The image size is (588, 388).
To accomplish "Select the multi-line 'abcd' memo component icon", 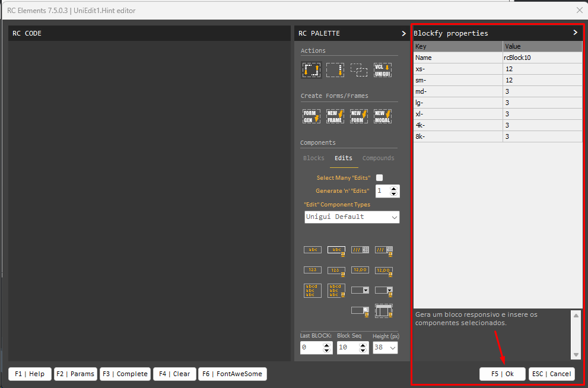I will tap(312, 290).
